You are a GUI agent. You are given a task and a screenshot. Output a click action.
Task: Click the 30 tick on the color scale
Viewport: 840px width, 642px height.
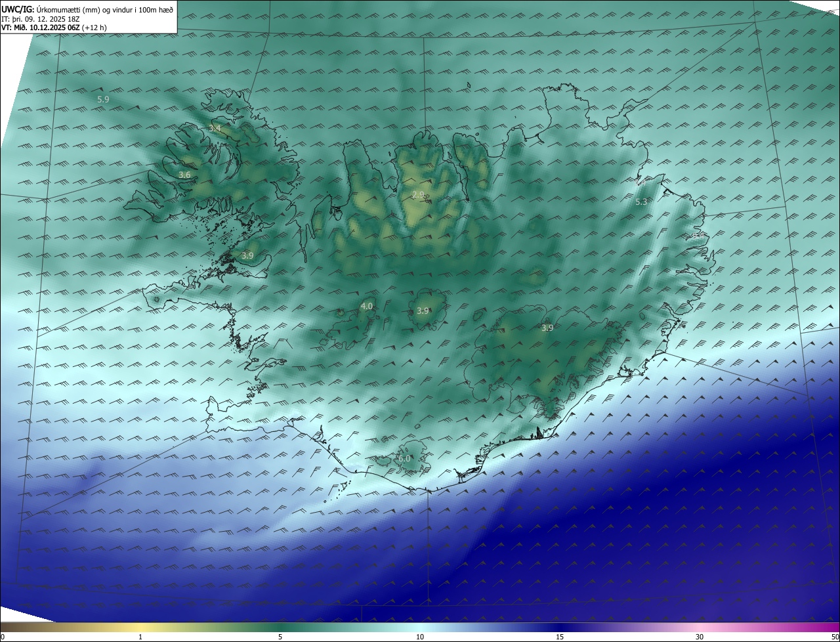[700, 637]
